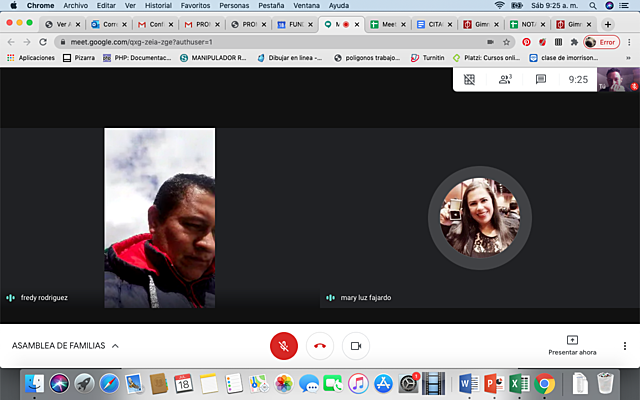Image resolution: width=640 pixels, height=400 pixels.
Task: Open System Preferences from the Dock
Action: coord(408,383)
